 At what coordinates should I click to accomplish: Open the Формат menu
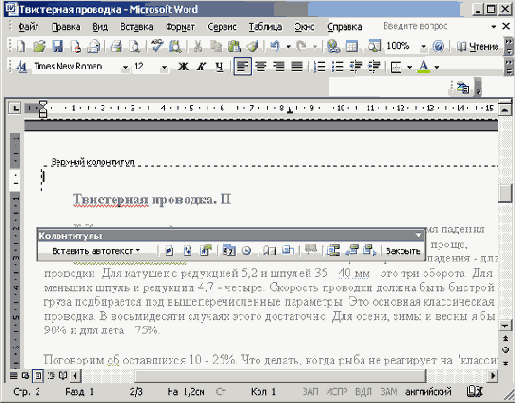[x=180, y=27]
